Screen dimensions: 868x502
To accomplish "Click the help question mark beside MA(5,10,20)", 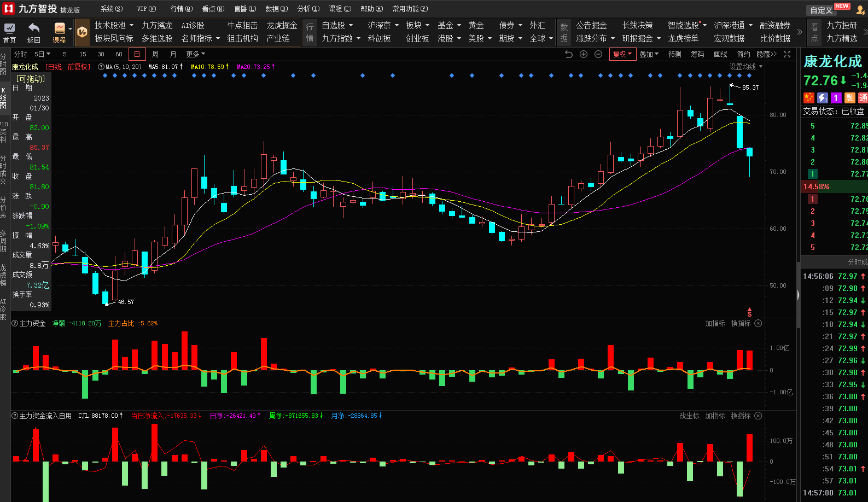I will [101, 67].
